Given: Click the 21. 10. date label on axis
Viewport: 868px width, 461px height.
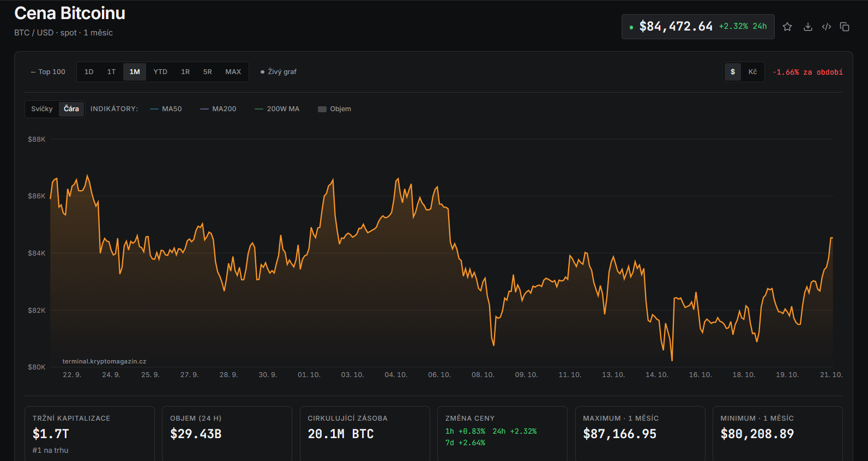Looking at the screenshot, I should pos(831,375).
